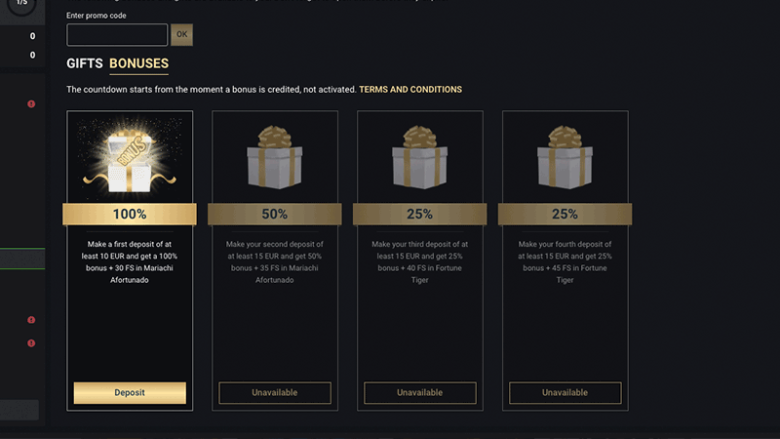Click Unavailable button under fourth deposit bonus
The image size is (780, 439).
(565, 393)
